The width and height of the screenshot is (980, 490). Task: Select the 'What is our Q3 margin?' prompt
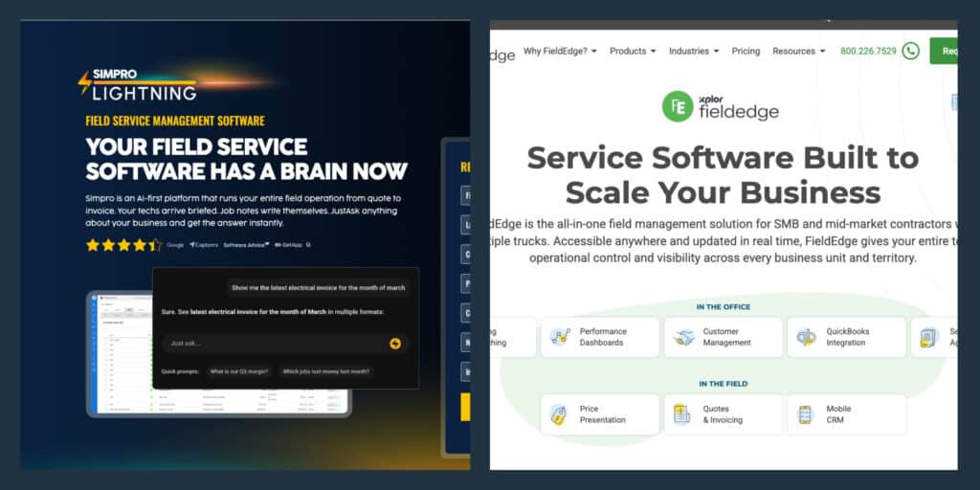[239, 371]
